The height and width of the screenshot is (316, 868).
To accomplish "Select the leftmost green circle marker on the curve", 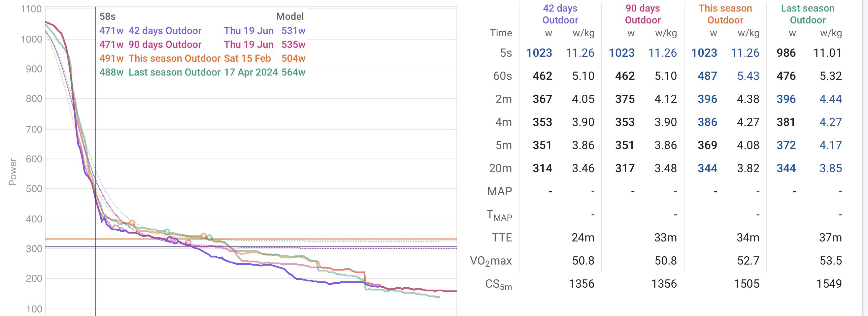I will tap(167, 232).
